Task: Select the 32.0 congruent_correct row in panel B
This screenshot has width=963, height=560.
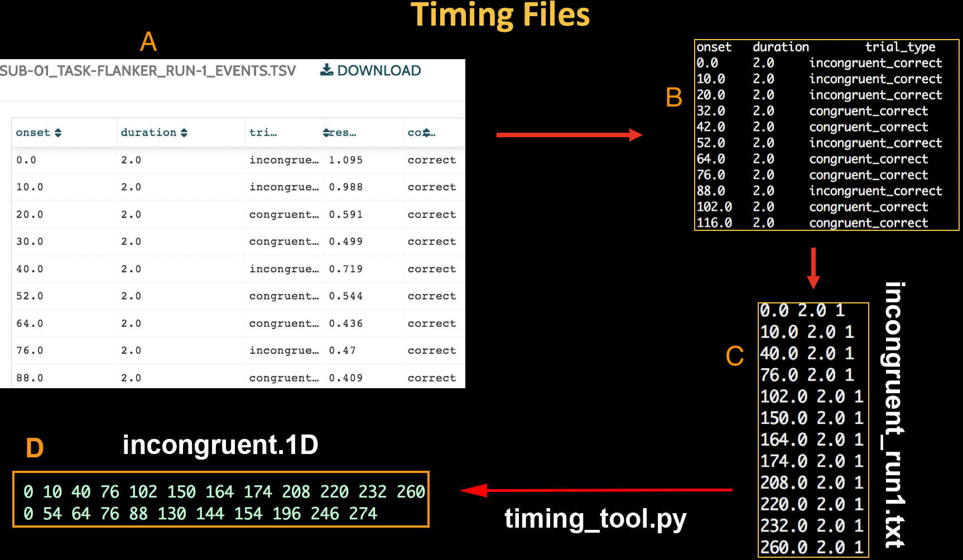Action: pos(812,111)
